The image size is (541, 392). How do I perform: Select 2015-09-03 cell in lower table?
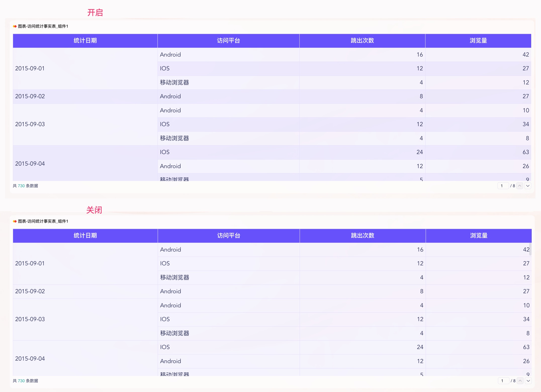[x=85, y=319]
